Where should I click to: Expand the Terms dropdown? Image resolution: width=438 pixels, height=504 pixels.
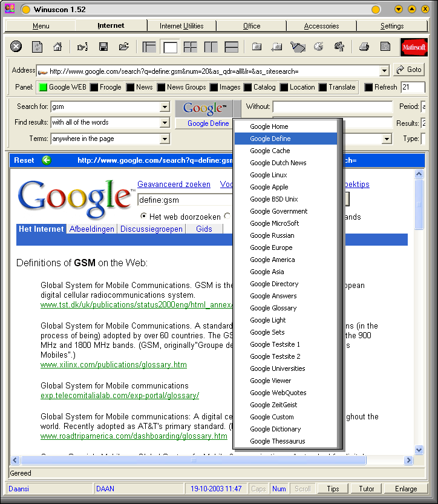pos(165,139)
